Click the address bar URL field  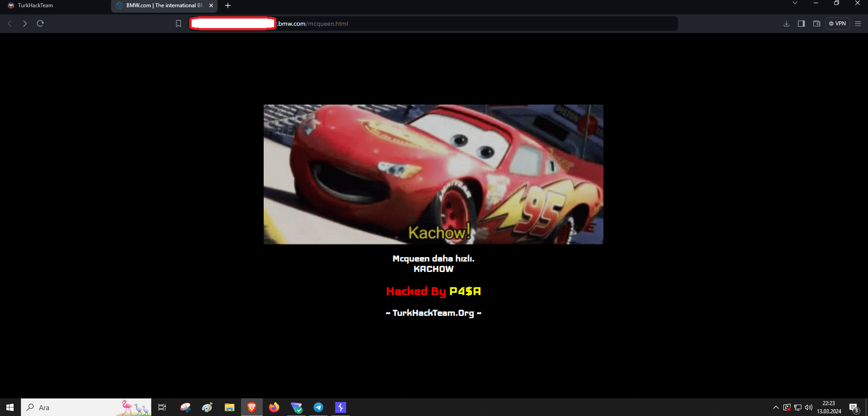tap(433, 24)
